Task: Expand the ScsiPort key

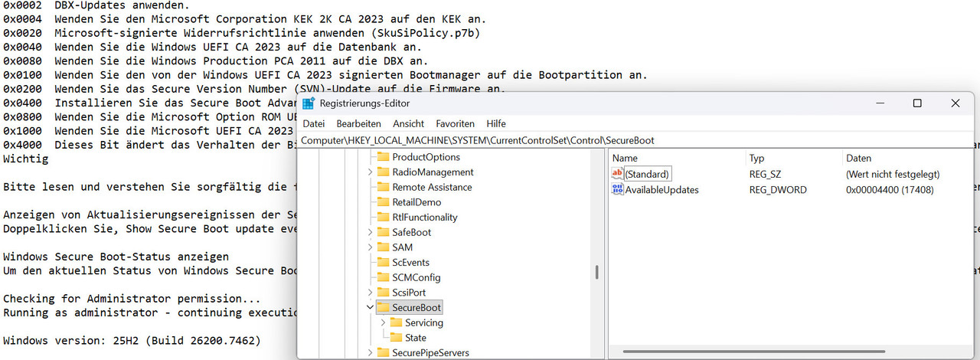Action: [x=371, y=293]
